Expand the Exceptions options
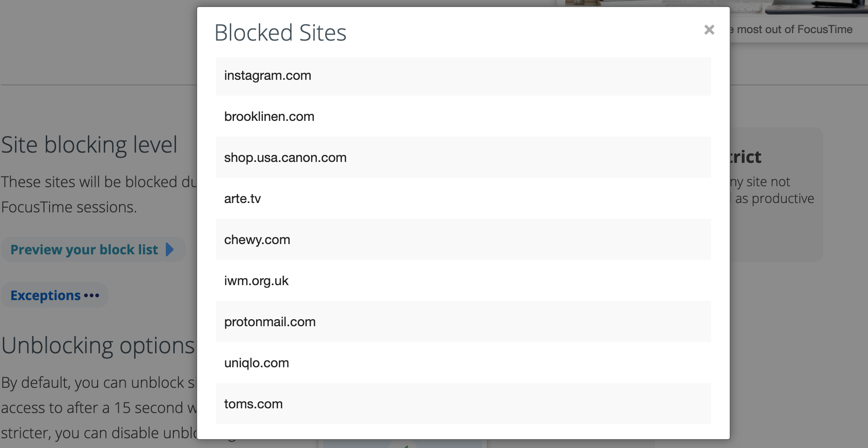The width and height of the screenshot is (868, 448). click(55, 295)
